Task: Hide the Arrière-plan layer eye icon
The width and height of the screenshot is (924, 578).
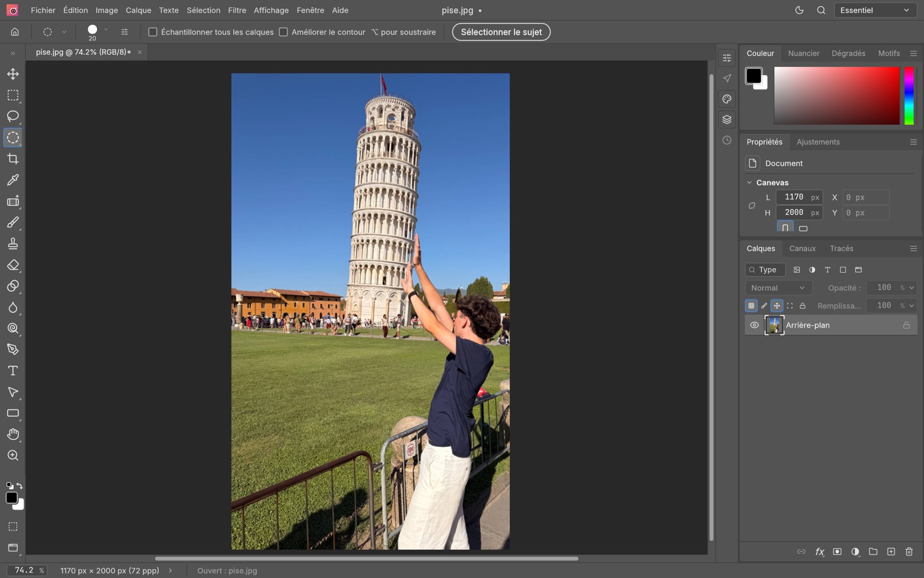Action: 754,325
